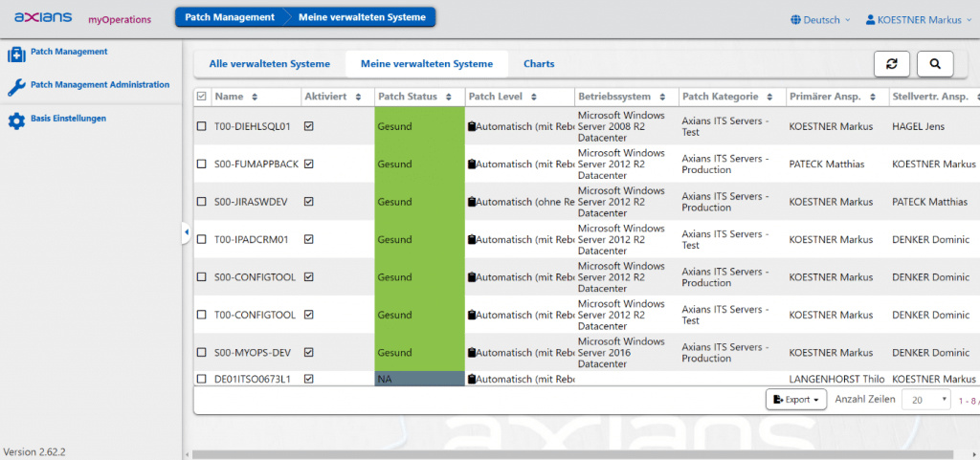Image resolution: width=980 pixels, height=460 pixels.
Task: Toggle the select-all checkbox in table header
Action: (x=201, y=97)
